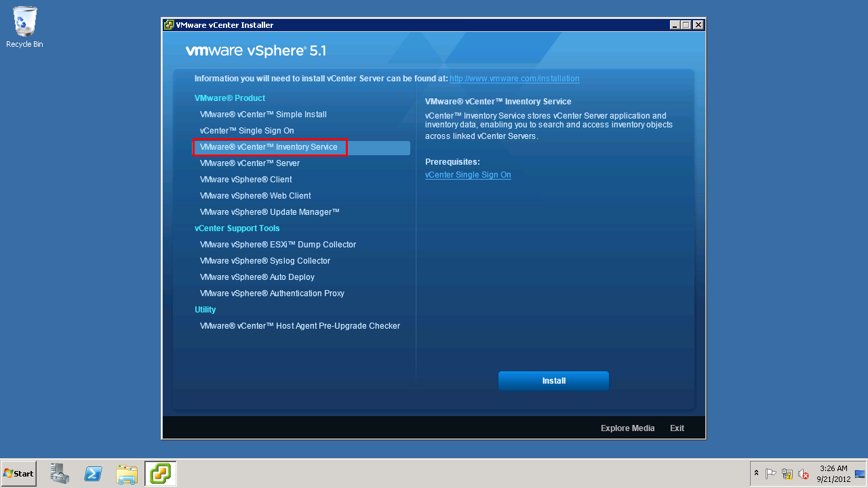Click VMware installer taskbar icon

coord(161,474)
